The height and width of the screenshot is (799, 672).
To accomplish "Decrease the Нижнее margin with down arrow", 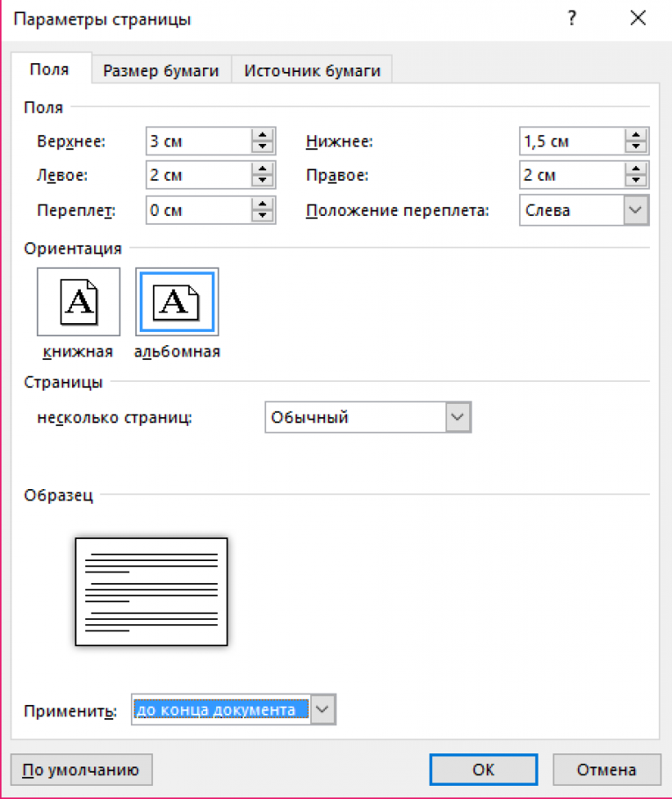I will tap(636, 147).
